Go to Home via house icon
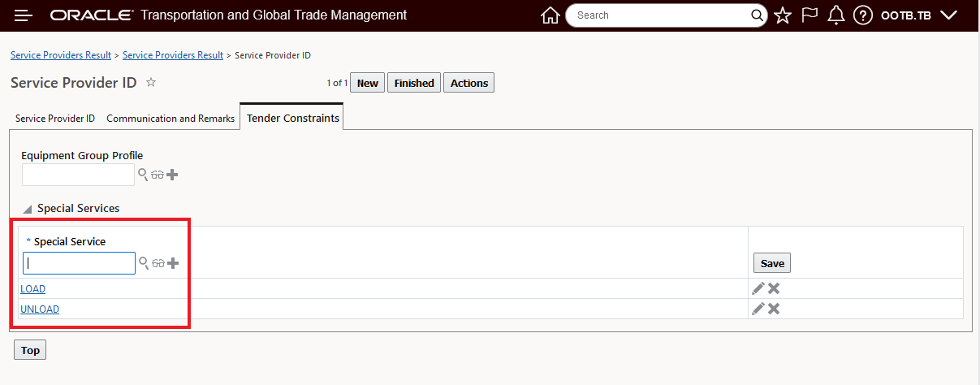Screen dimensions: 980x385 tap(550, 15)
